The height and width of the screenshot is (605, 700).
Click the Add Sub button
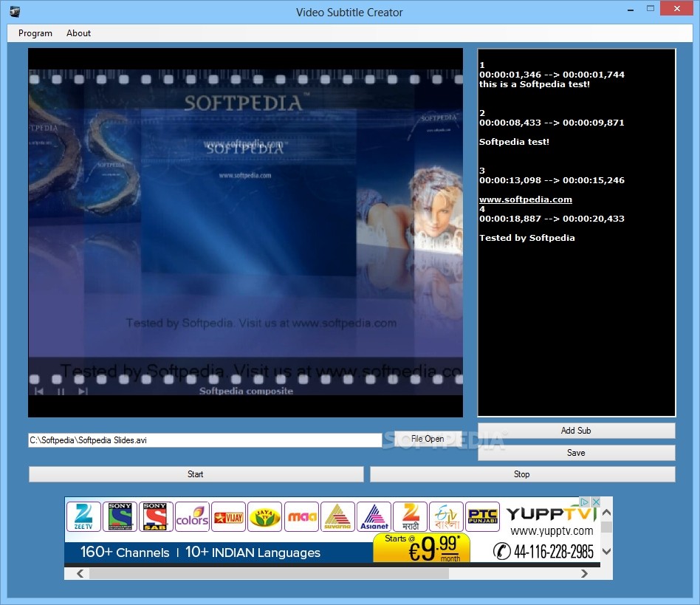click(x=576, y=431)
